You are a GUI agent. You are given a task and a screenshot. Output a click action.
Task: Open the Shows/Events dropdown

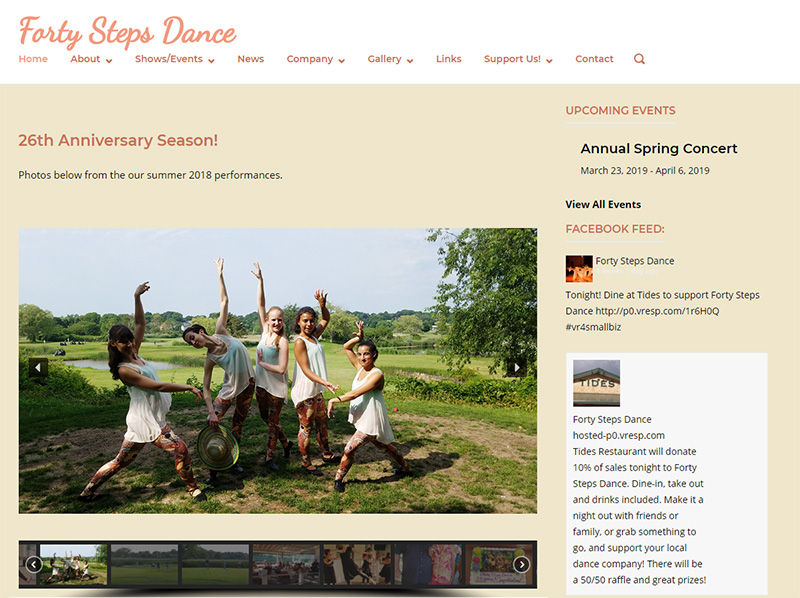coord(170,59)
